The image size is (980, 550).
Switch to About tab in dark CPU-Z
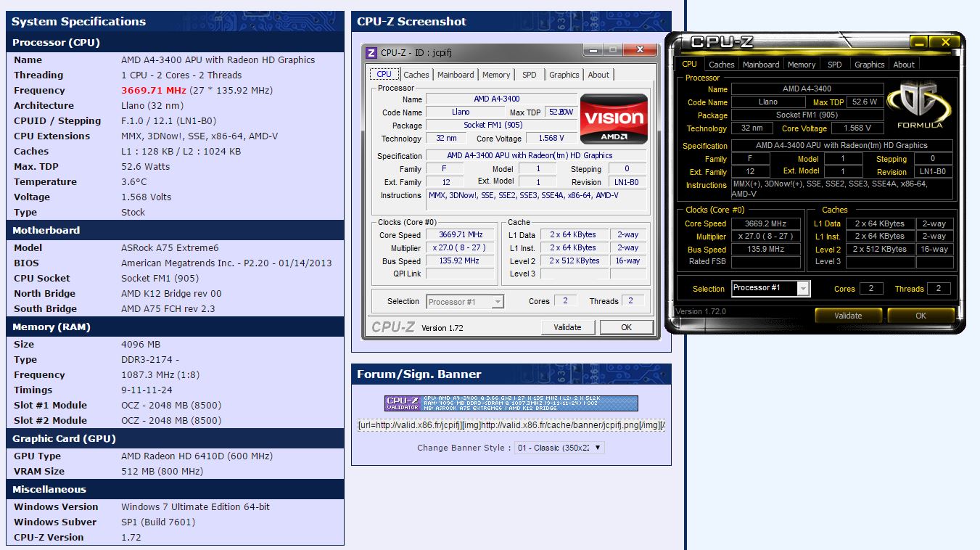[x=904, y=65]
